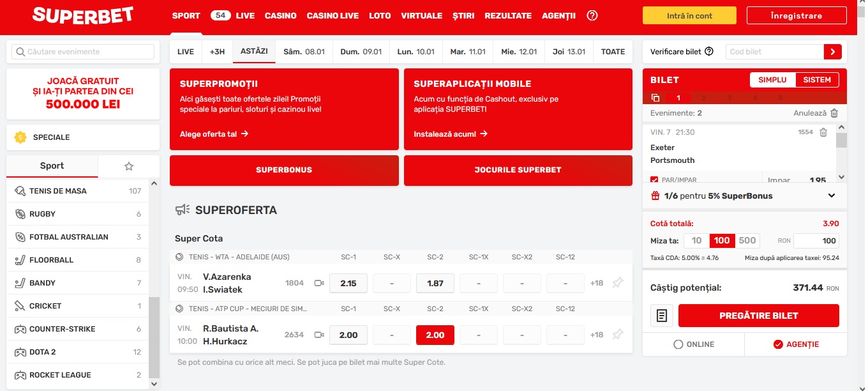Switch ticket type to Sistem
The height and width of the screenshot is (391, 868).
click(x=818, y=80)
